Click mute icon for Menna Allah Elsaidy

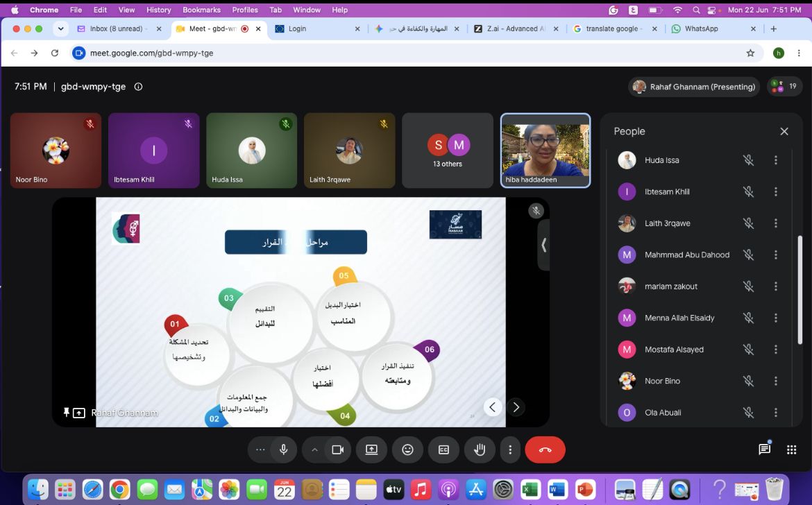point(748,318)
